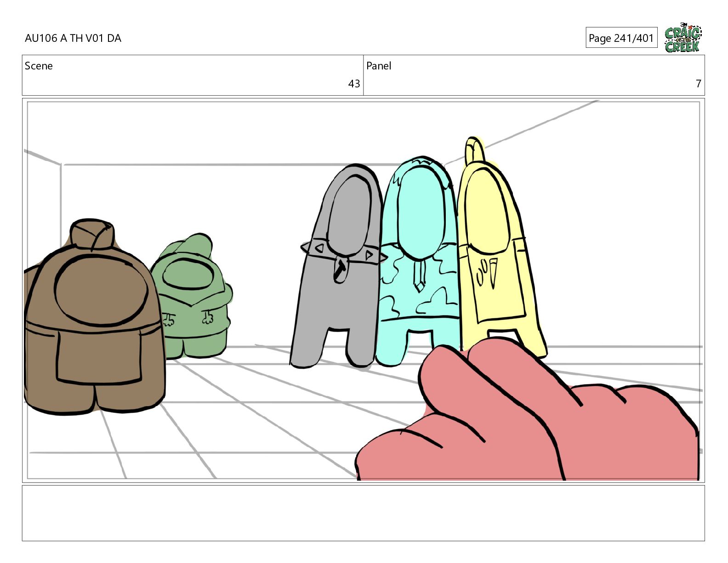Click the empty notes box below the panel
Screen dimensions: 728x563
(363, 513)
